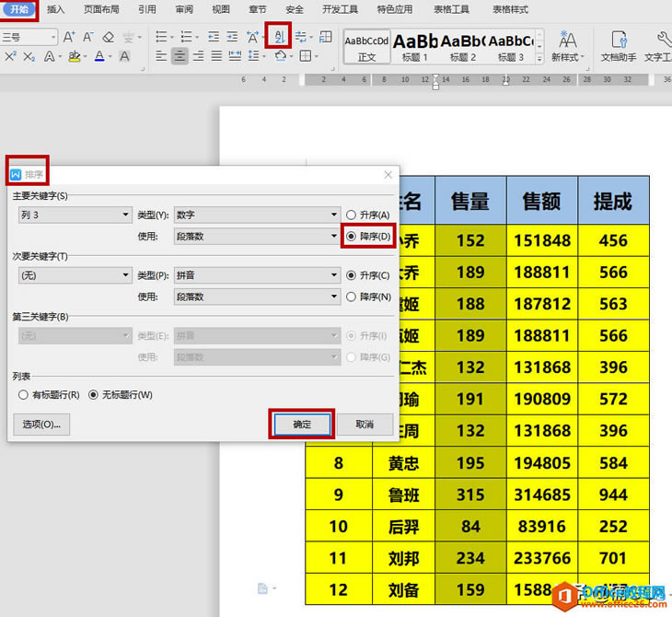Open the font size 三号 dropdown
This screenshot has height=617, width=672.
point(53,37)
